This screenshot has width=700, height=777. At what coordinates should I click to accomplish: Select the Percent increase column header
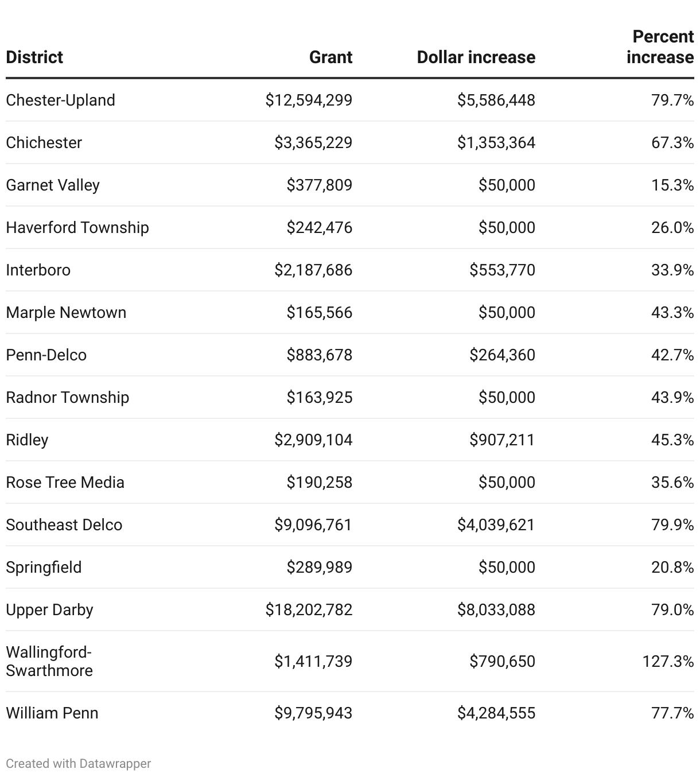pos(660,47)
